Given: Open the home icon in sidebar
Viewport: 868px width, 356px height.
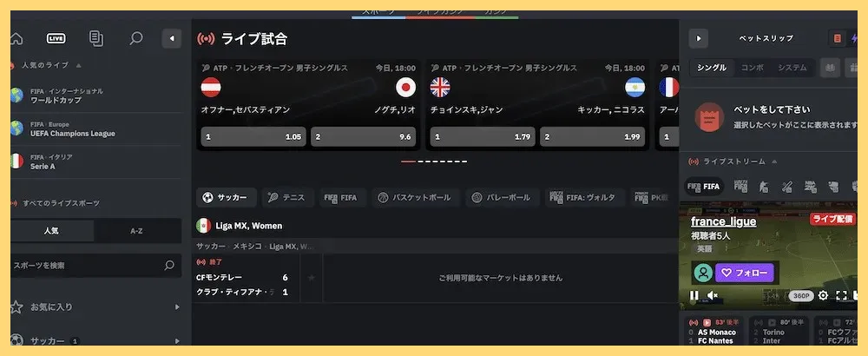Looking at the screenshot, I should [x=16, y=39].
